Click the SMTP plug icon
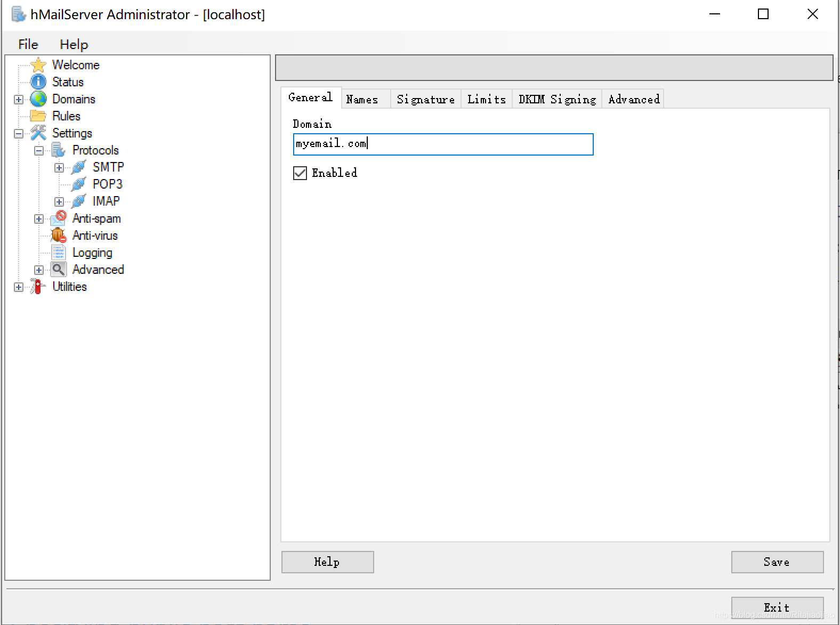Screen dimensions: 840x625 coord(79,167)
